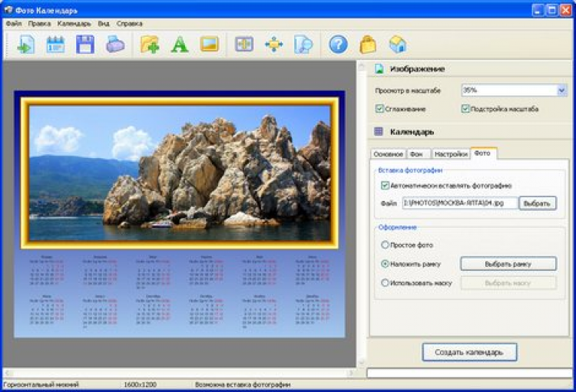Select the Простое фото radio option
This screenshot has height=392, width=576.
[x=386, y=245]
